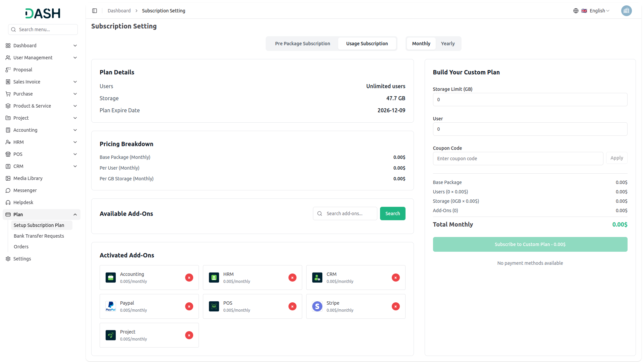Toggle the sidebar collapse icon
Screen dimensions: 644x362
95,11
